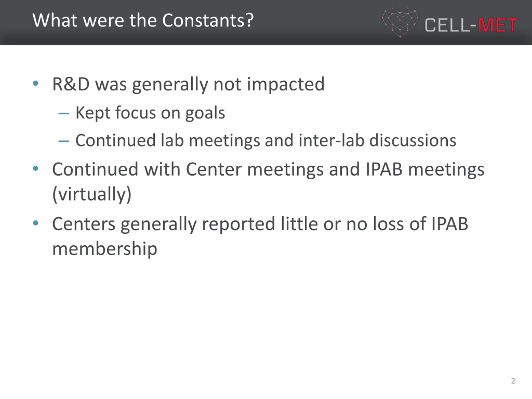Screen dimensions: 532x399
Task: Click the CELL-MET logo text
Action: [x=471, y=25]
